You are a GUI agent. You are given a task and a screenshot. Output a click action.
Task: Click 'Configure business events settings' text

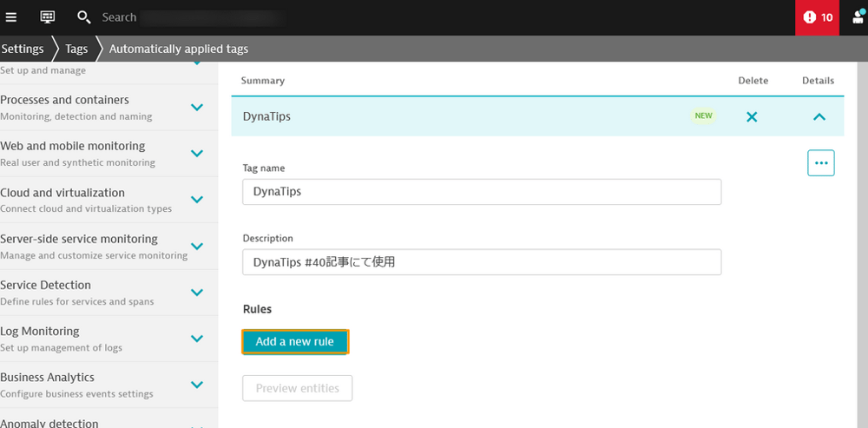(x=76, y=394)
